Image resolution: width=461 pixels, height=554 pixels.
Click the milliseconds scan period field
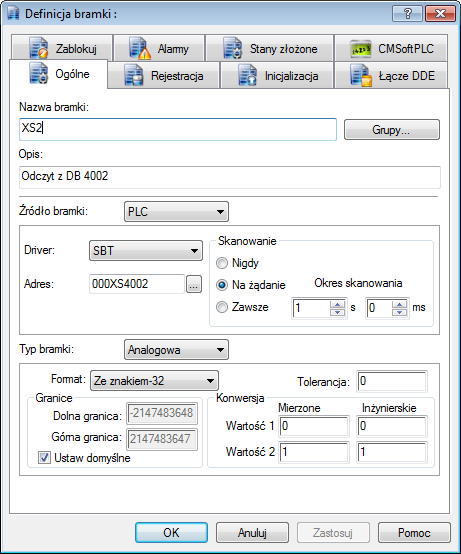[379, 308]
